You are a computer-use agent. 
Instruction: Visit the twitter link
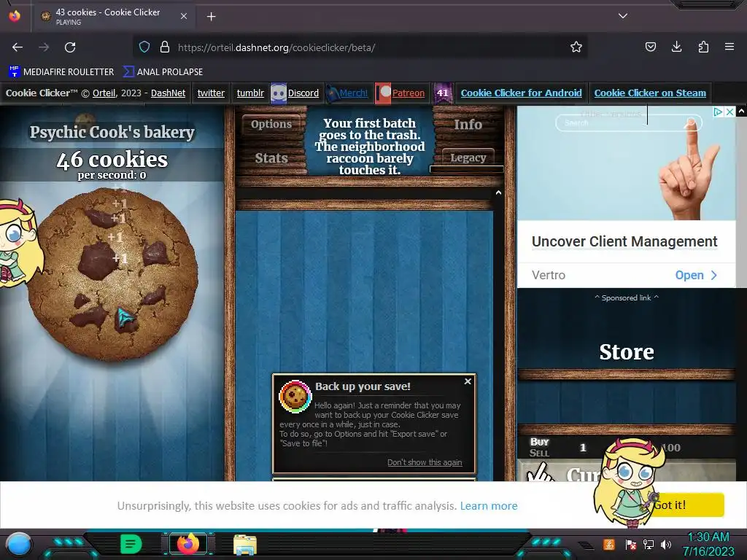[x=211, y=93]
